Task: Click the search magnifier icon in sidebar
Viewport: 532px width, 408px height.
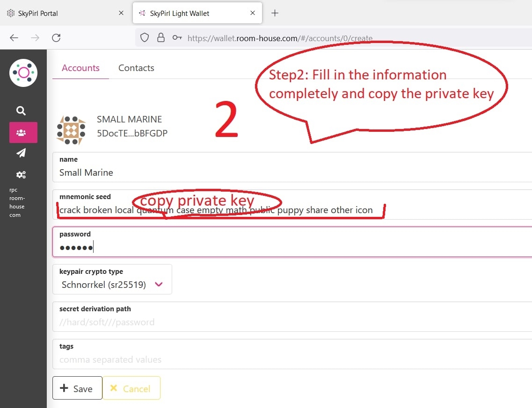Action: [21, 111]
